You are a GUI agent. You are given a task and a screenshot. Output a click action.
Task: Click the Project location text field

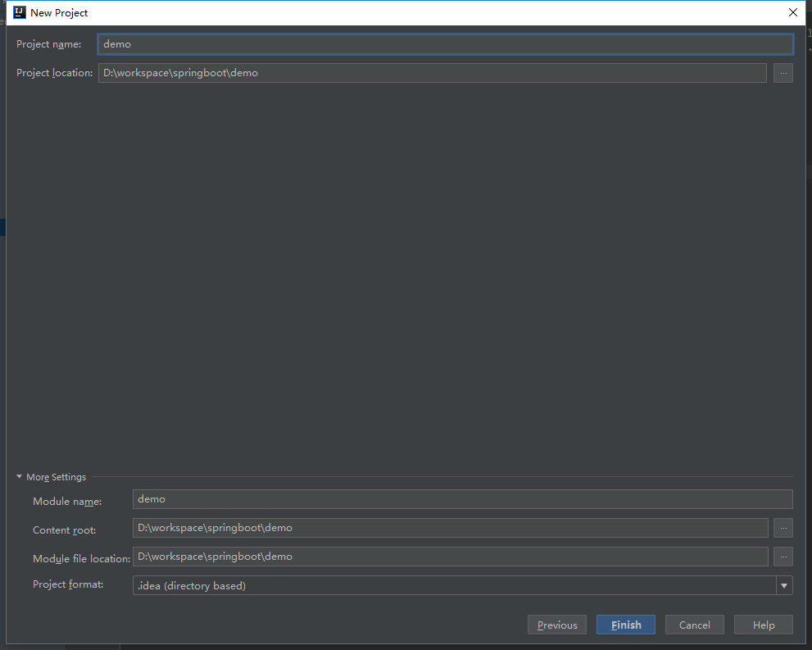pyautogui.click(x=433, y=73)
